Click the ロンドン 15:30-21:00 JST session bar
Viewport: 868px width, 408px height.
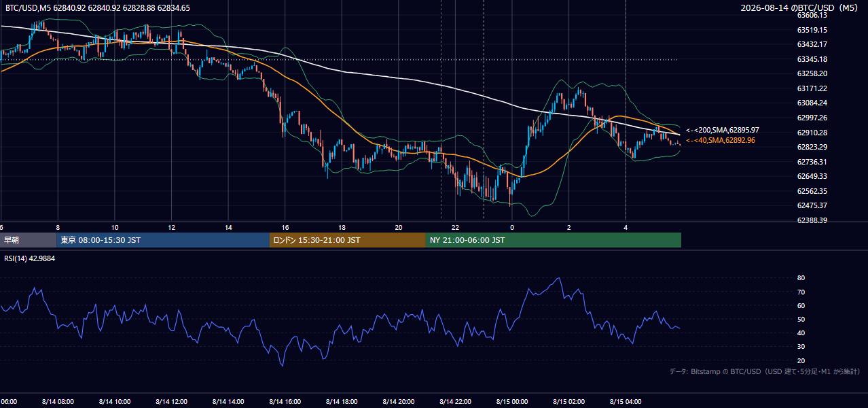(348, 240)
